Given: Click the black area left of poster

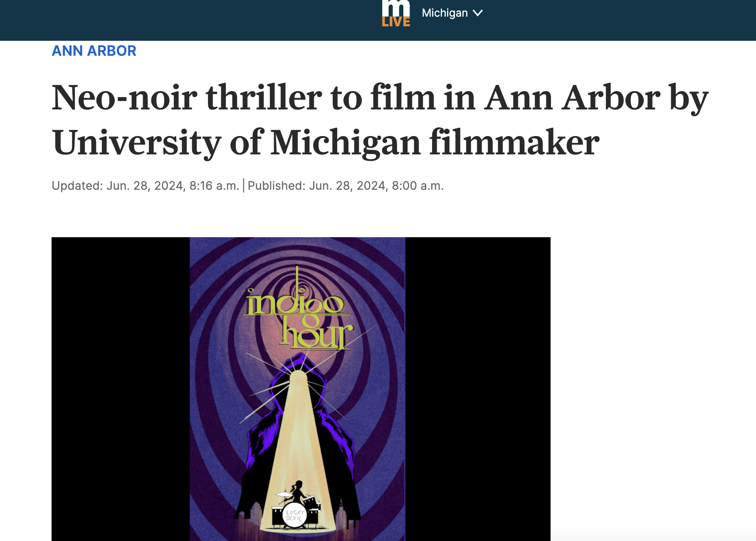Looking at the screenshot, I should tap(121, 389).
